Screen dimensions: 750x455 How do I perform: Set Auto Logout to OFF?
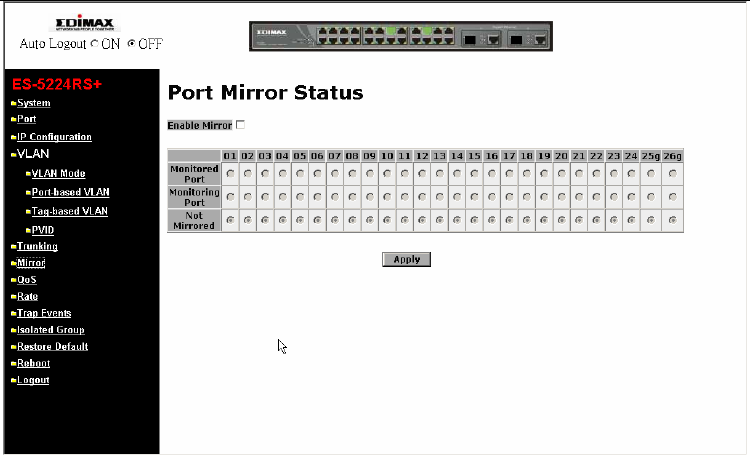tap(131, 44)
